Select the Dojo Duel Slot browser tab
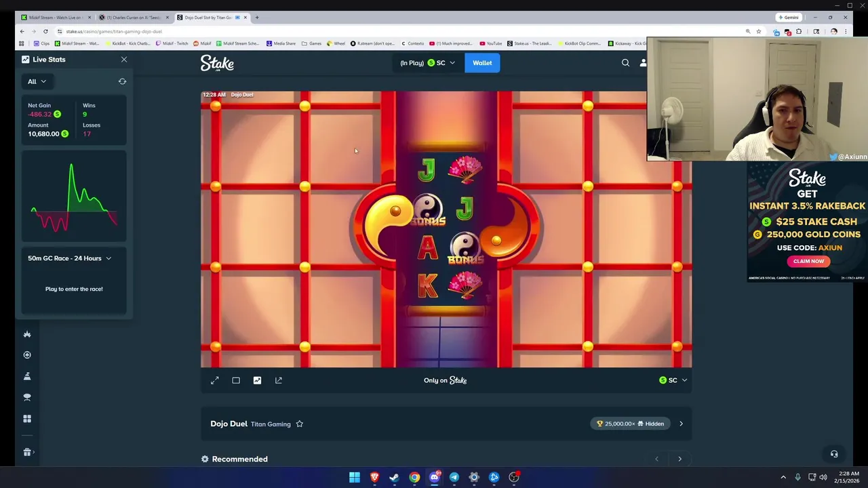Viewport: 868px width, 488px height. [212, 17]
